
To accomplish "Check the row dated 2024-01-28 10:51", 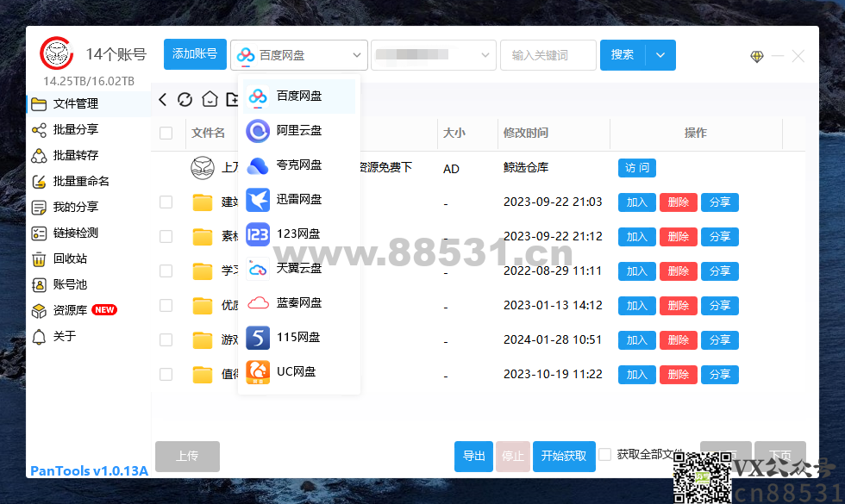I will (166, 339).
